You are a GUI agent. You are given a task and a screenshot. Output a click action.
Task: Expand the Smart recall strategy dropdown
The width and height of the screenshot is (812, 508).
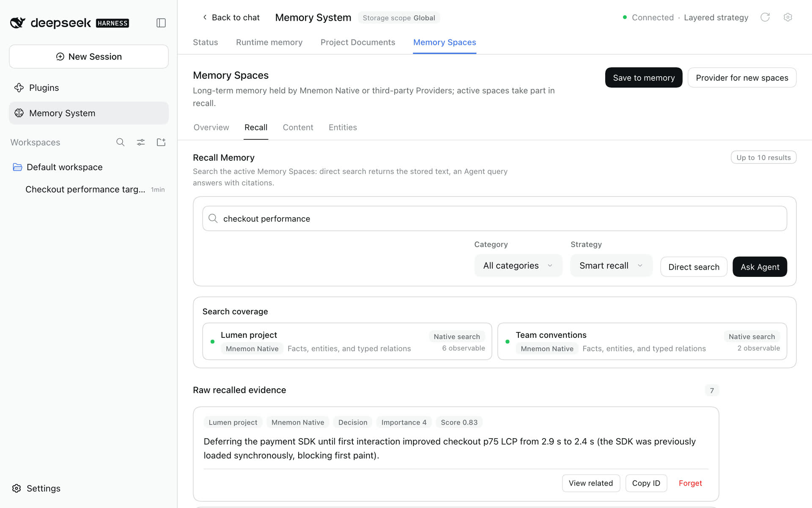tap(611, 265)
